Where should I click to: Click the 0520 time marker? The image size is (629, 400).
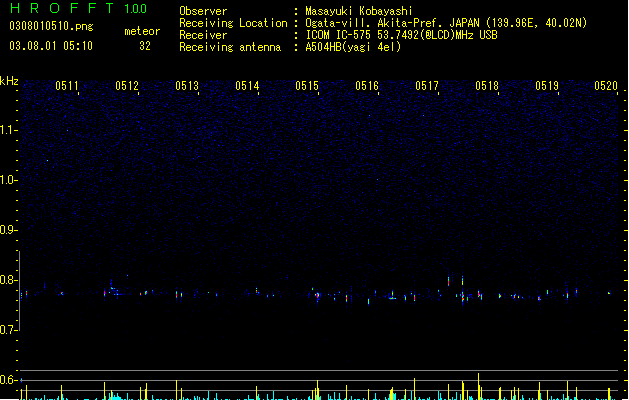(606, 86)
